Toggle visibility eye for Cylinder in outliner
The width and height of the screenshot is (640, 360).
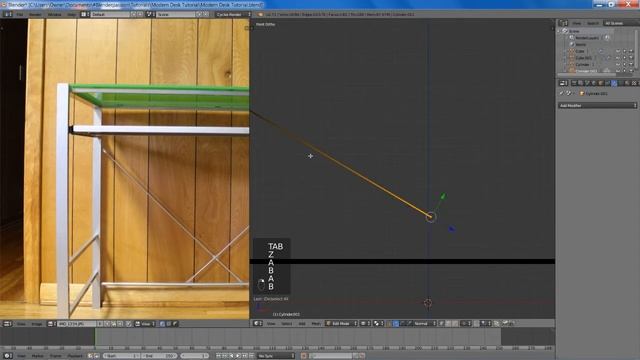pos(618,64)
